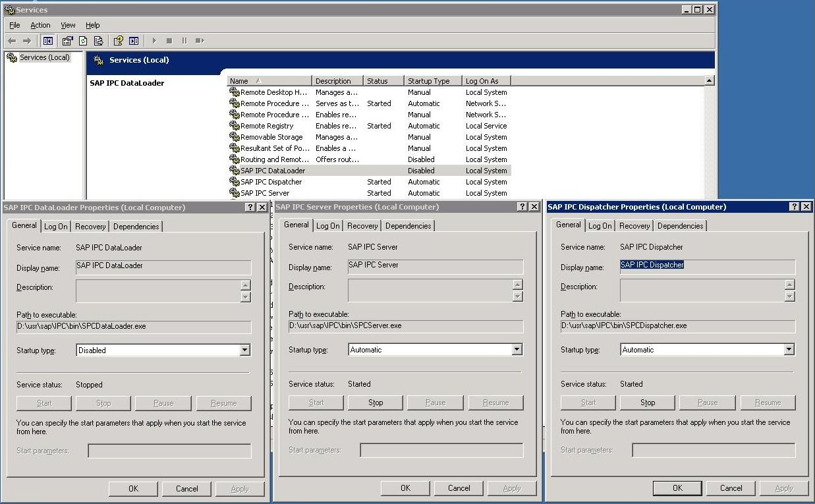The height and width of the screenshot is (504, 815).
Task: Click OK in SAP IPC Server Properties
Action: click(x=405, y=488)
